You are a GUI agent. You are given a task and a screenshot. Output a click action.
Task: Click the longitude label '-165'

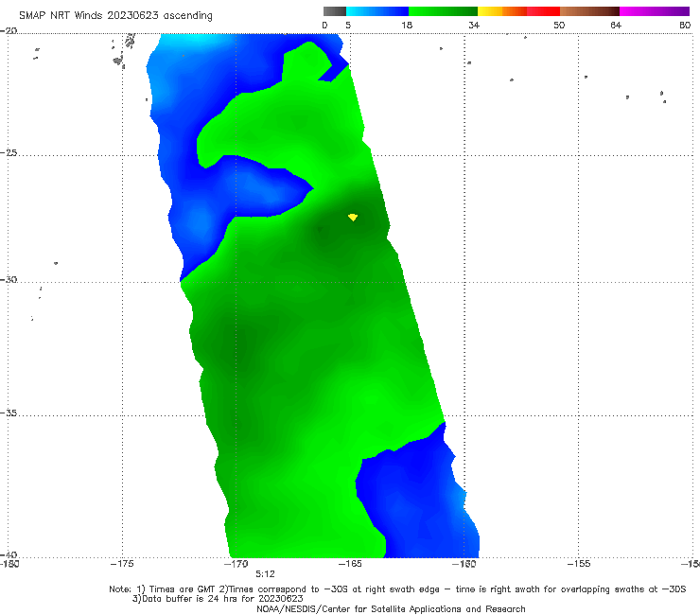(350, 564)
